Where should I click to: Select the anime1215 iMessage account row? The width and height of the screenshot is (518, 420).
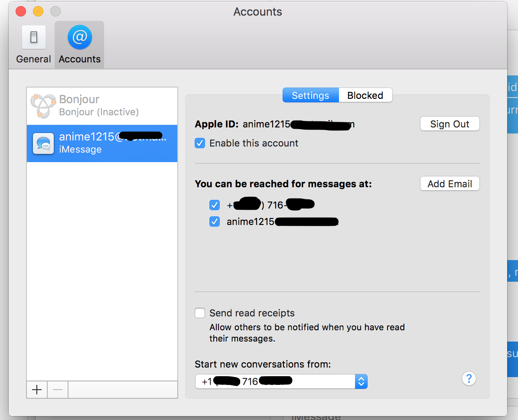click(102, 143)
